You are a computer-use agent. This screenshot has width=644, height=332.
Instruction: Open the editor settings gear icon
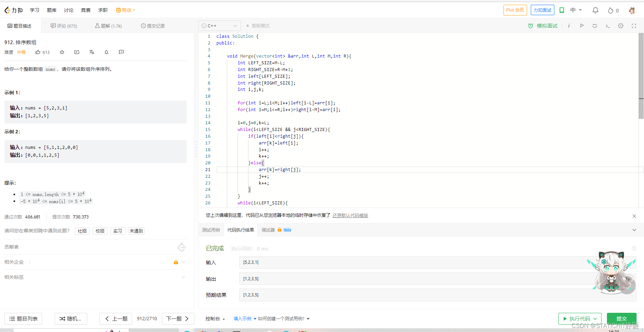click(621, 26)
